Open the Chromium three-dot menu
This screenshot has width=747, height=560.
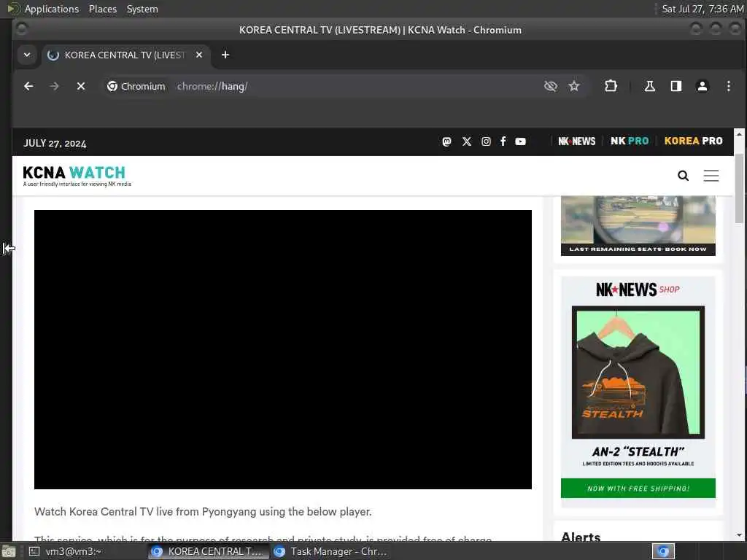tap(729, 86)
